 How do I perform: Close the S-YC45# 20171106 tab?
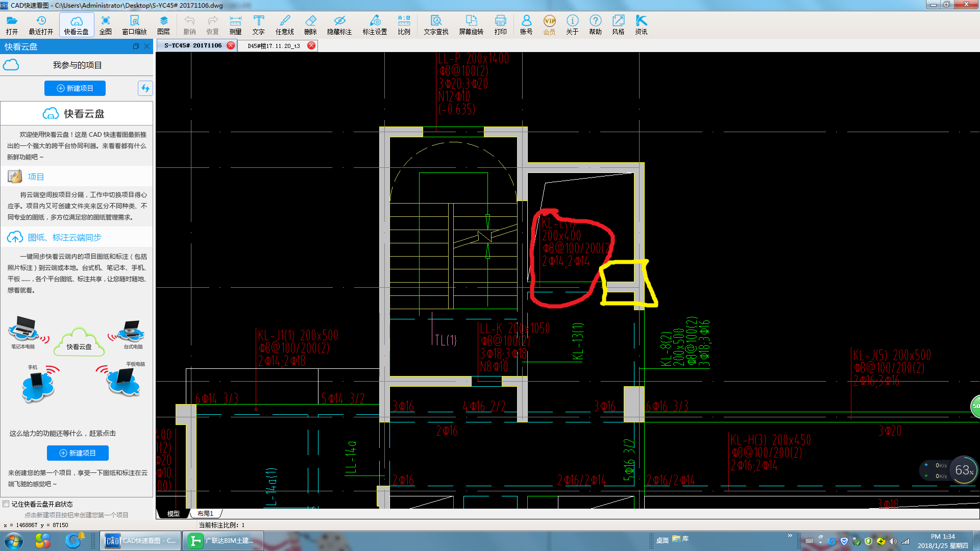click(x=231, y=45)
